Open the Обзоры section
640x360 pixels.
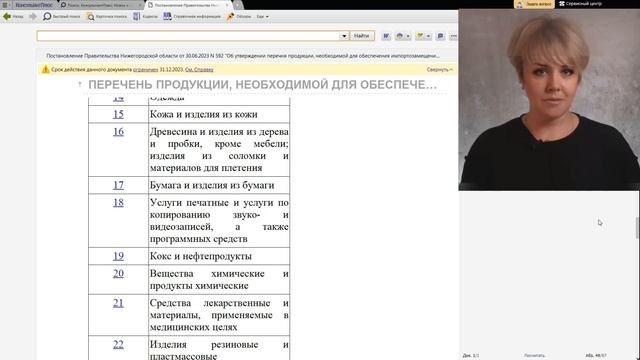[x=239, y=17]
